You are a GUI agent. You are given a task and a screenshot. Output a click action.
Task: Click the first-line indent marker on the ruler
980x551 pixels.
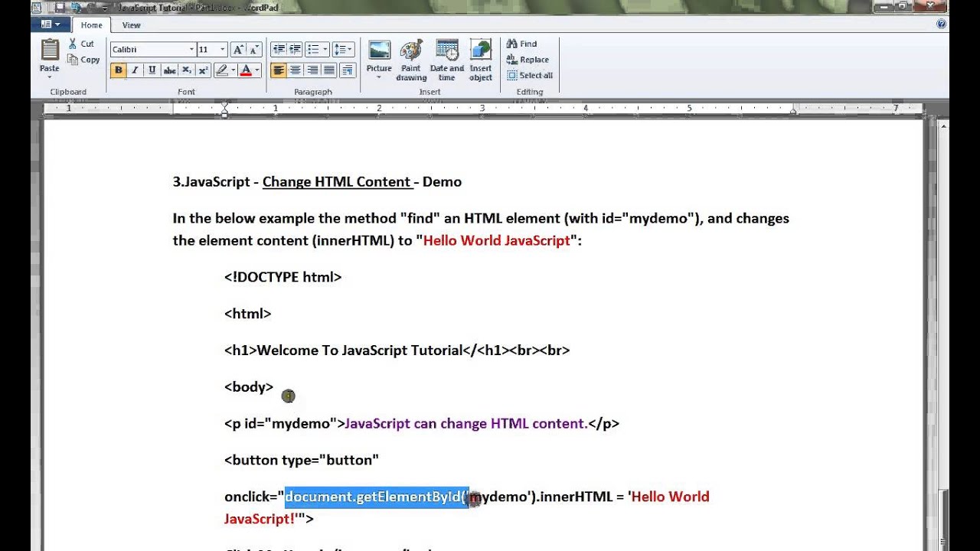(224, 105)
